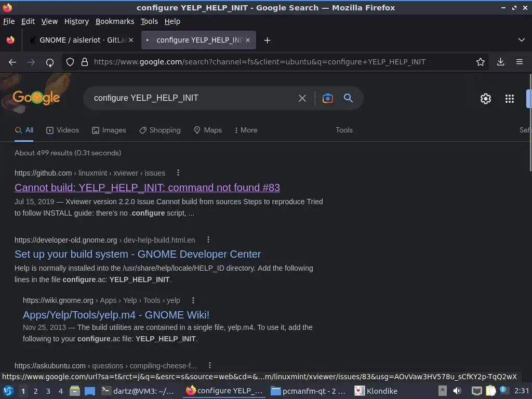Open the File menu
This screenshot has height=399, width=532.
(9, 21)
